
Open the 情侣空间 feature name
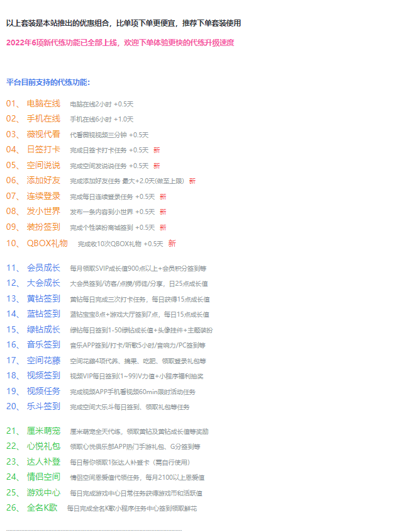(x=43, y=477)
